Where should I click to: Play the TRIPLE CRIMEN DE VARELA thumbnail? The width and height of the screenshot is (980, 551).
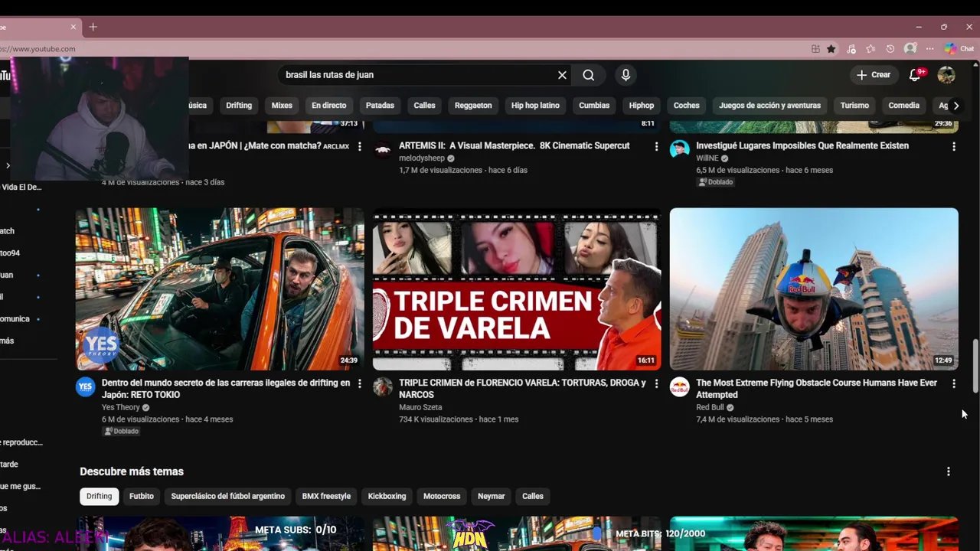click(517, 289)
